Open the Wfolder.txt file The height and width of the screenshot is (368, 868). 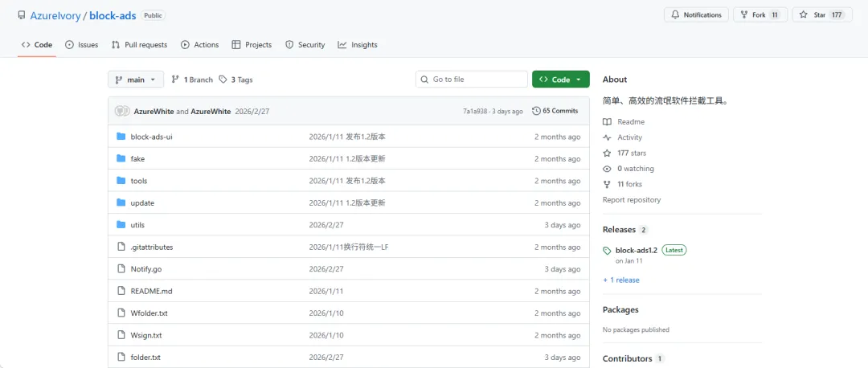coord(149,313)
